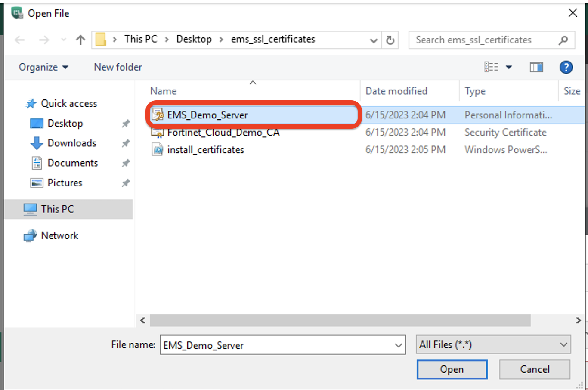588x390 pixels.
Task: Click the horizontal scrollbar right arrow
Action: click(x=578, y=320)
